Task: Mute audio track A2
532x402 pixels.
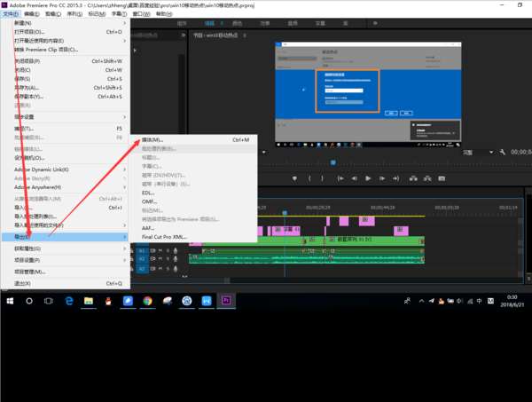Action: [160, 259]
